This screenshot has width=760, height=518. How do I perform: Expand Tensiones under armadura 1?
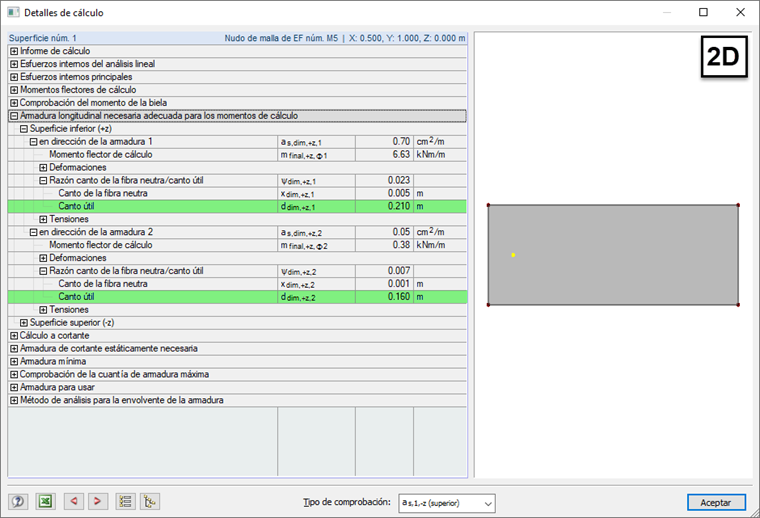point(43,220)
